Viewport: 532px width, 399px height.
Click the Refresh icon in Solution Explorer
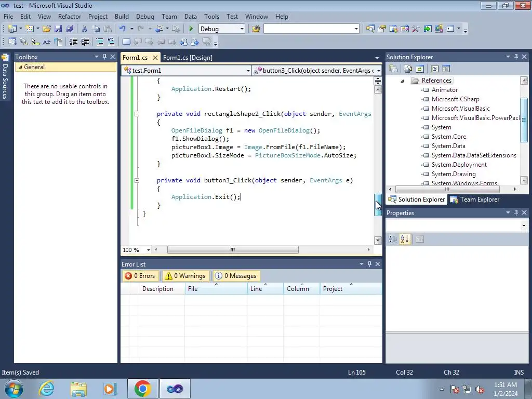coord(420,69)
